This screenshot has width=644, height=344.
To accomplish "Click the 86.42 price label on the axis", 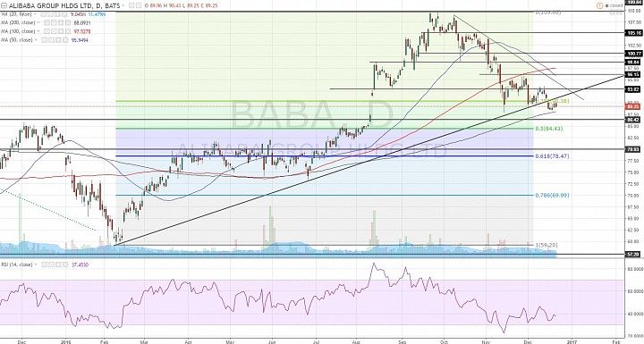I will coord(633,120).
